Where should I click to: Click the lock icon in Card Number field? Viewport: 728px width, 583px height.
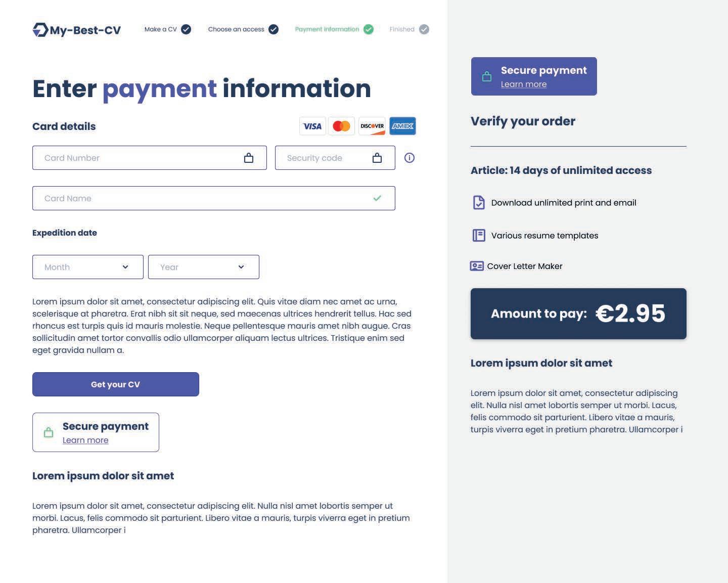249,158
